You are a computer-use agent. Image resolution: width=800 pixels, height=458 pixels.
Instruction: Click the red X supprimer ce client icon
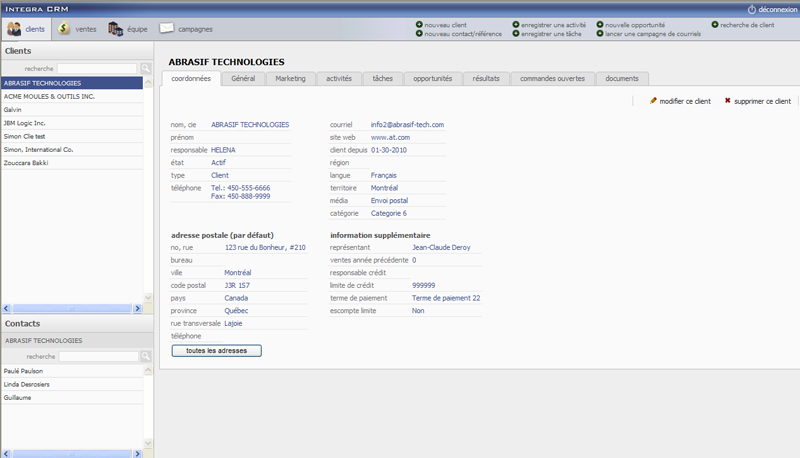[728, 101]
